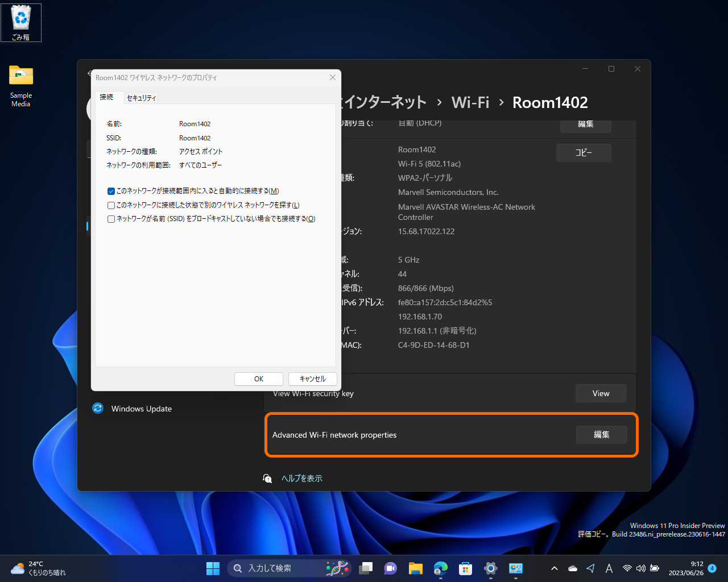Screen dimensions: 728x582
Task: Open File Explorer from the taskbar
Action: 415,568
